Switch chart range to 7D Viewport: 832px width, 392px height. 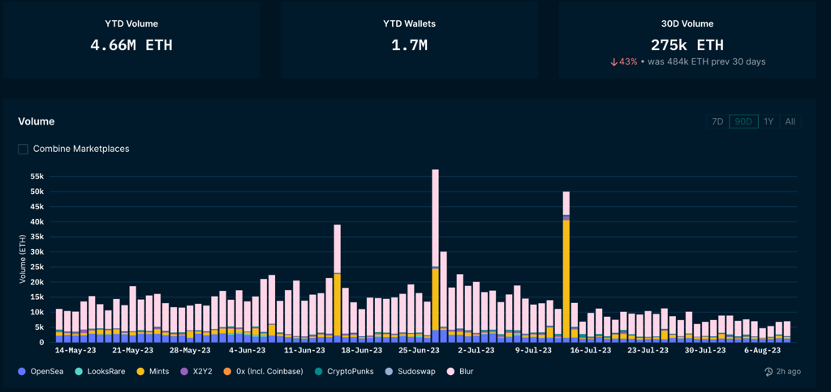coord(717,121)
